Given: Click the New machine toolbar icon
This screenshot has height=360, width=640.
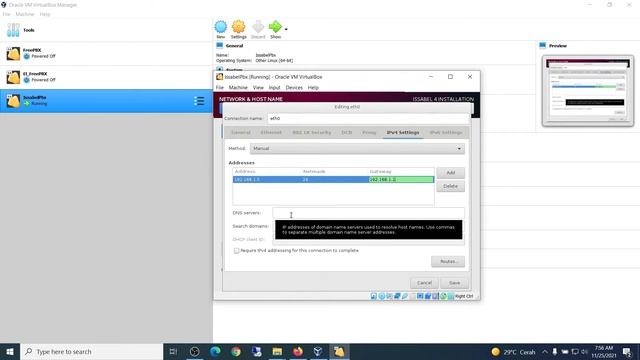Looking at the screenshot, I should click(220, 27).
